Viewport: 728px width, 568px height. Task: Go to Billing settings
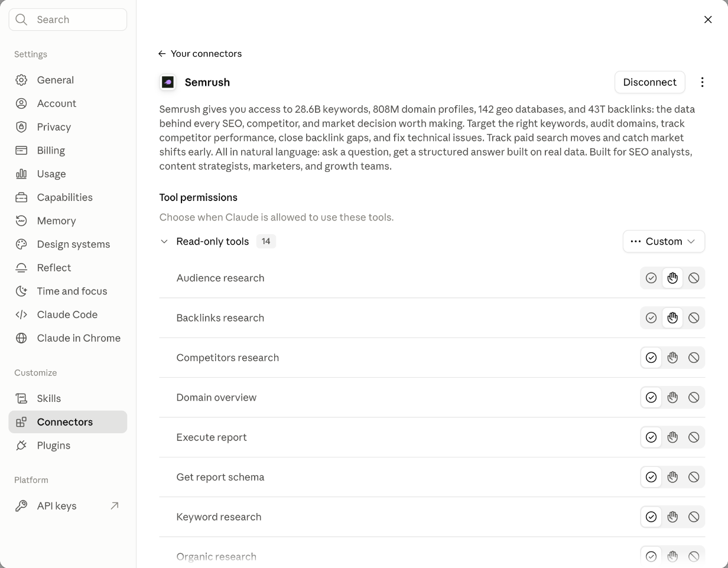point(68,150)
